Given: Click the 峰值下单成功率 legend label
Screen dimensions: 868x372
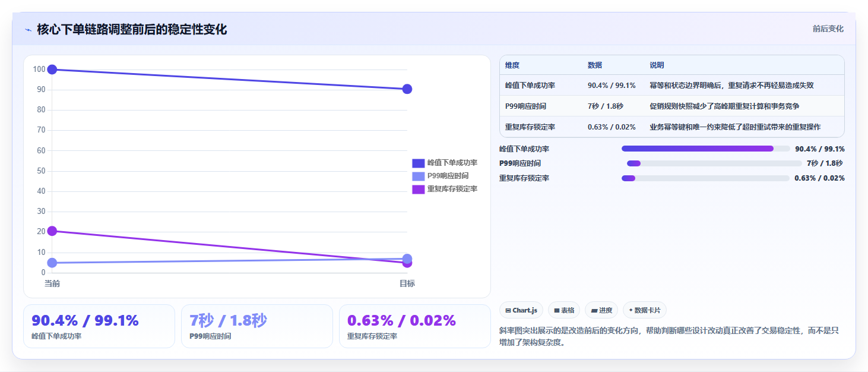Looking at the screenshot, I should 452,163.
